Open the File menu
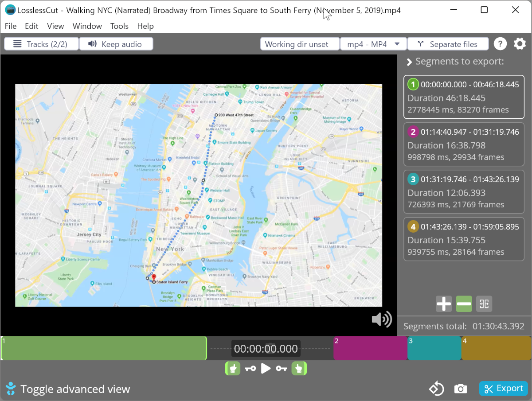Image resolution: width=532 pixels, height=401 pixels. tap(11, 26)
